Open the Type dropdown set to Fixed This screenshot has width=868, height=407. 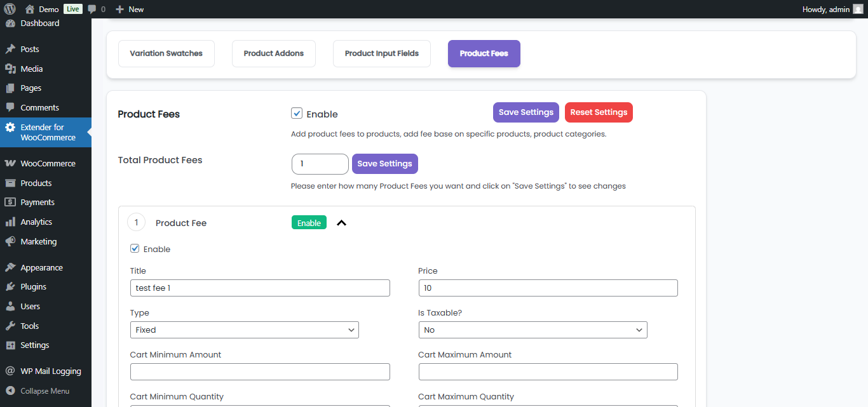click(x=244, y=330)
